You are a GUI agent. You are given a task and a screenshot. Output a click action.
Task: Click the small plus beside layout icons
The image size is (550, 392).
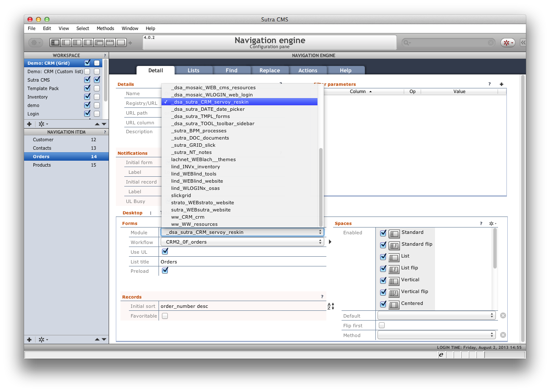pyautogui.click(x=130, y=43)
